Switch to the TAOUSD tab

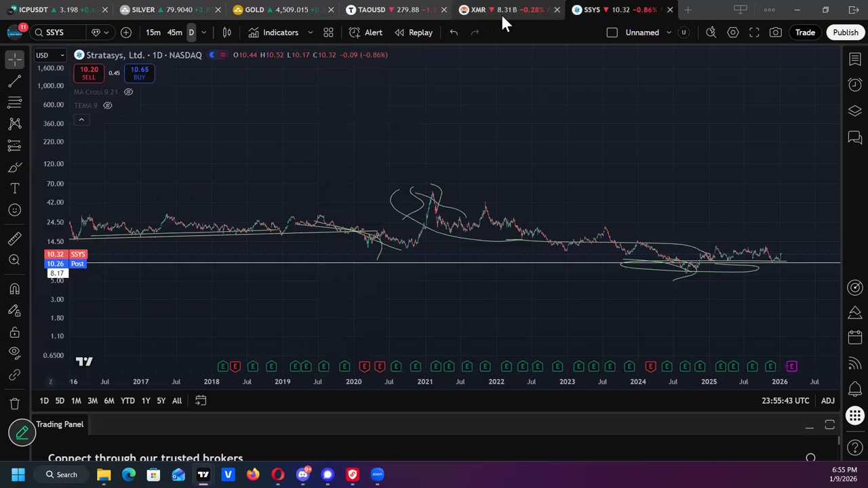coord(397,10)
